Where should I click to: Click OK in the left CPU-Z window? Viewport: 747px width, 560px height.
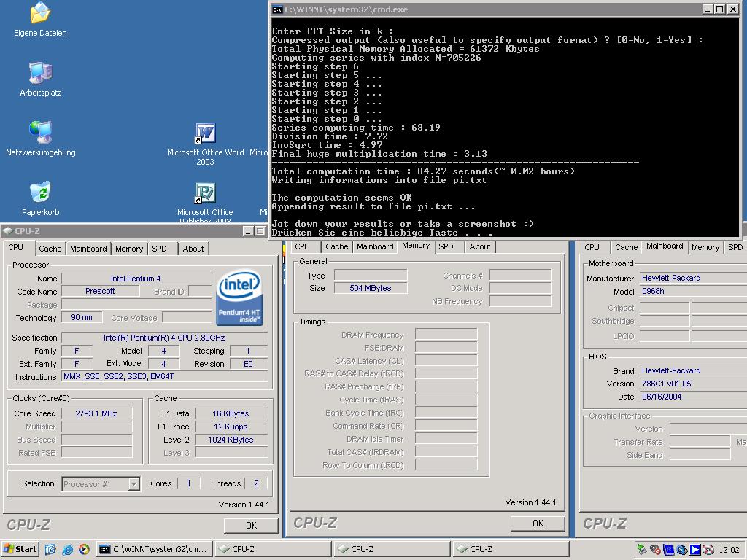point(251,525)
